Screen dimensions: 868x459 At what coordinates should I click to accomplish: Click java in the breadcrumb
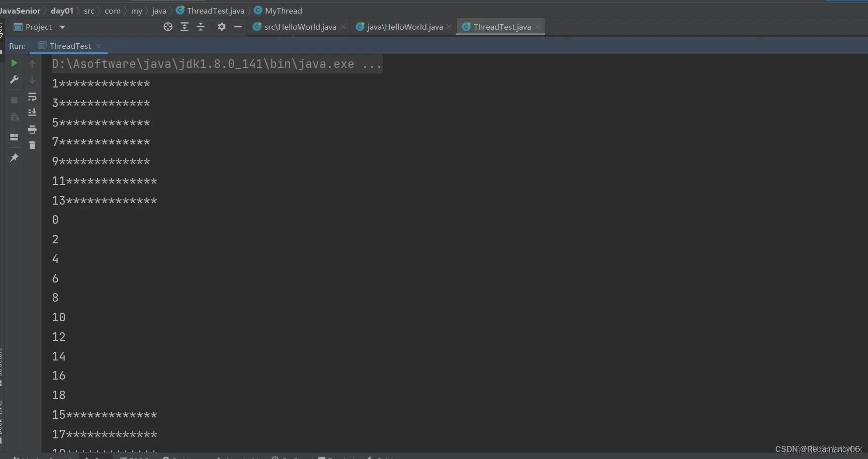[x=159, y=11]
